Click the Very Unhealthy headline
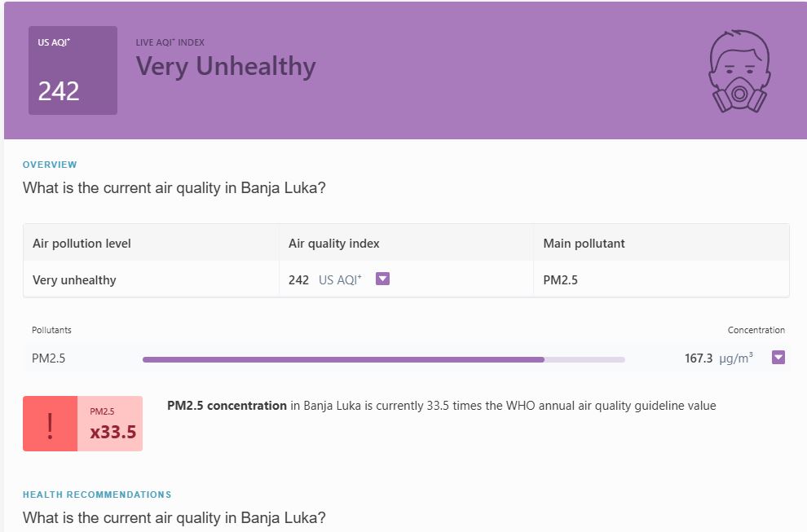The height and width of the screenshot is (532, 807). [226, 66]
